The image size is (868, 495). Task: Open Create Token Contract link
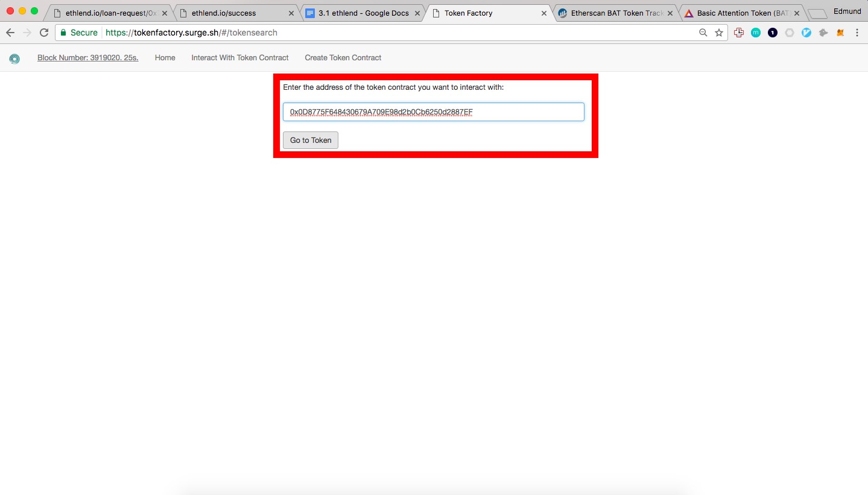pos(343,58)
